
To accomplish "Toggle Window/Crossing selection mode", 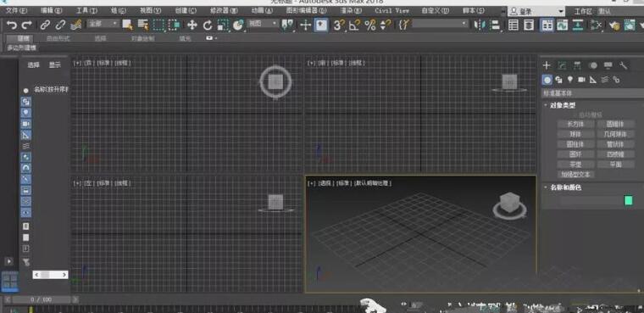I will coord(175,25).
